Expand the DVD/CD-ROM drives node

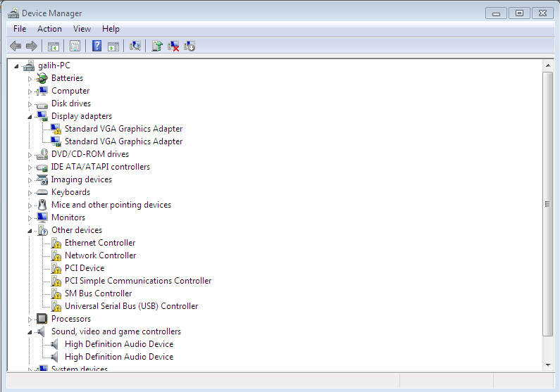[30, 155]
